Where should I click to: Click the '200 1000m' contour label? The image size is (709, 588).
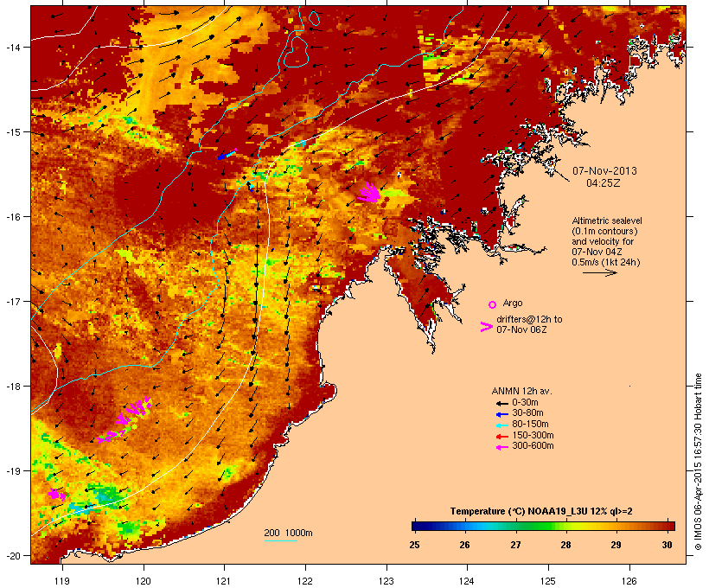click(288, 533)
